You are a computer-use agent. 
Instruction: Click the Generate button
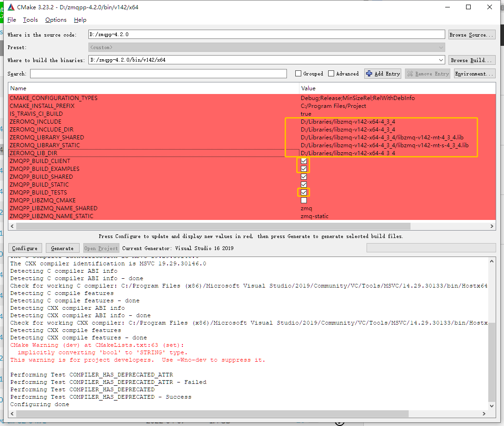[x=62, y=248]
